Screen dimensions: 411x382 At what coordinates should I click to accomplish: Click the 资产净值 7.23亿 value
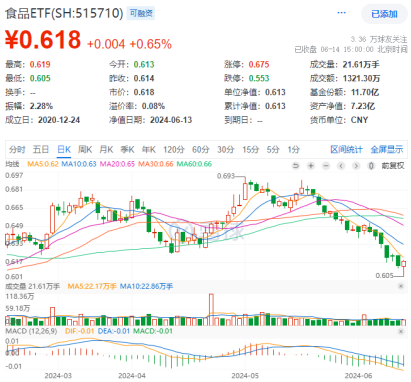pyautogui.click(x=363, y=106)
